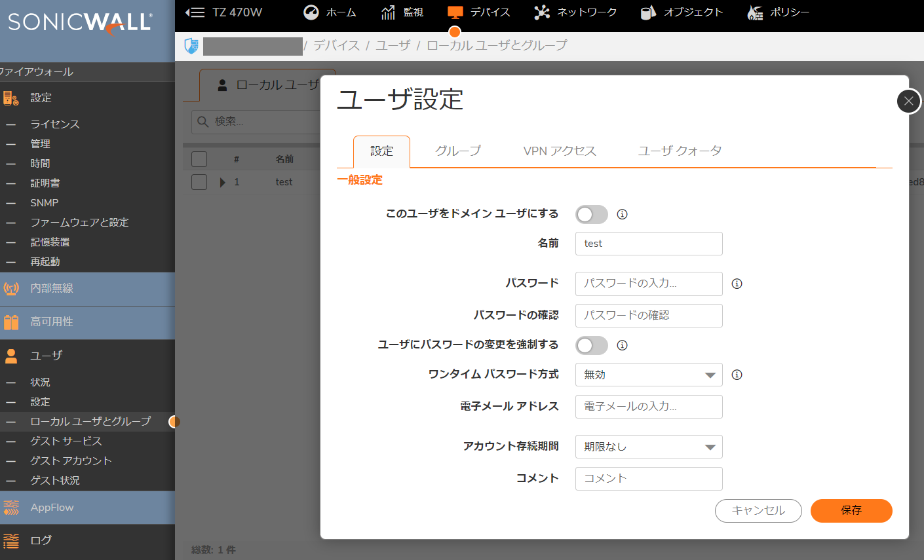
Task: Click the shield icon in breadcrumb
Action: [191, 45]
